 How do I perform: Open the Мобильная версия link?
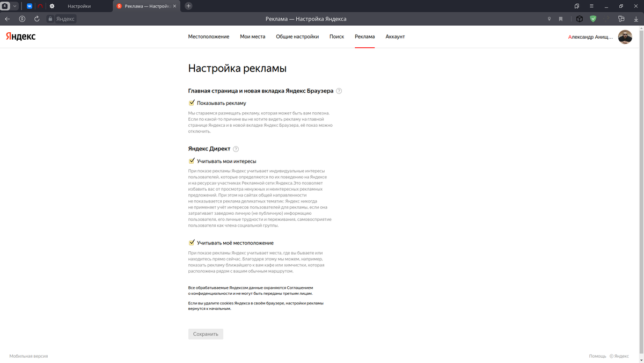click(28, 356)
